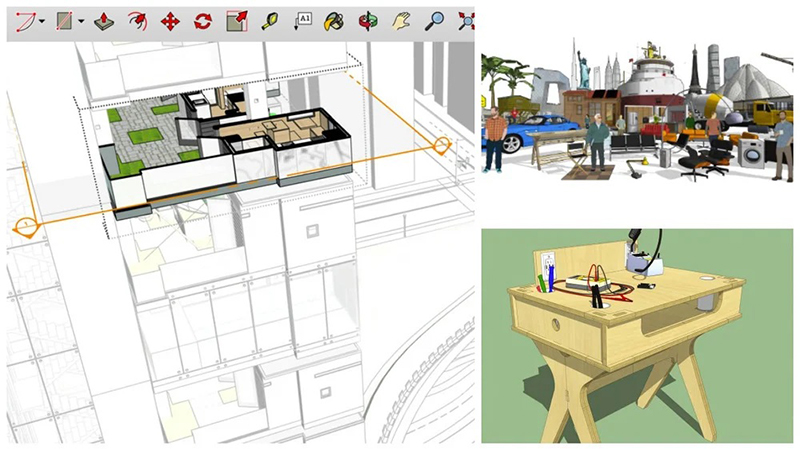Activate the Offset tool
800x450 pixels.
(136, 21)
